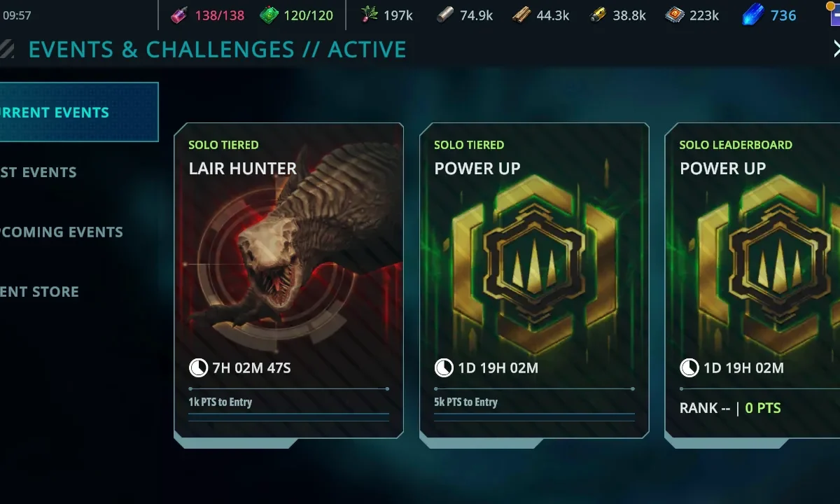Select the Solo Leaderboard Power Up card
This screenshot has width=840, height=504.
[752, 281]
